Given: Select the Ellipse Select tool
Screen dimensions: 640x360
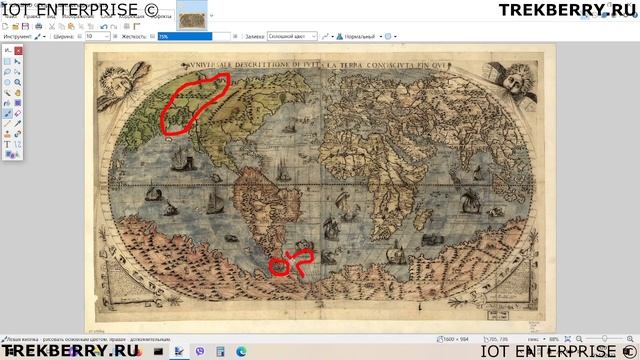Looking at the screenshot, I should 7,82.
